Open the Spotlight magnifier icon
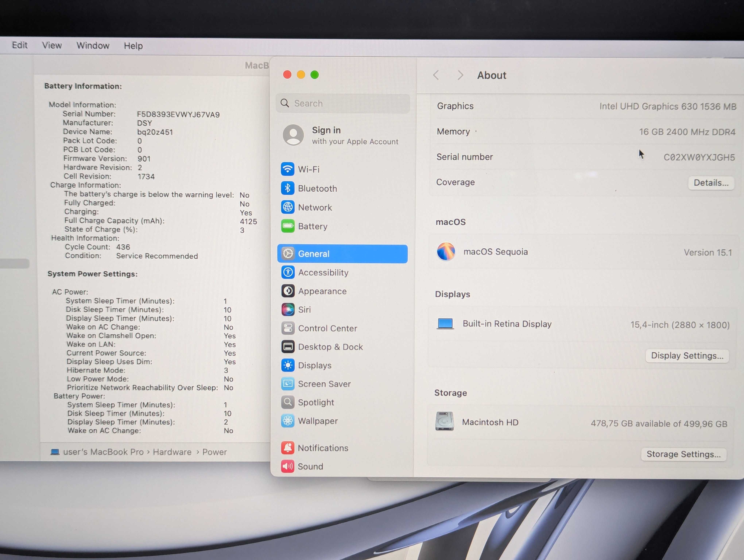This screenshot has height=560, width=744. (288, 402)
